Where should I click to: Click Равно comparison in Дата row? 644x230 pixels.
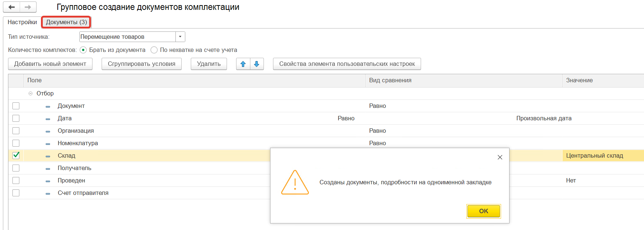[x=346, y=118]
